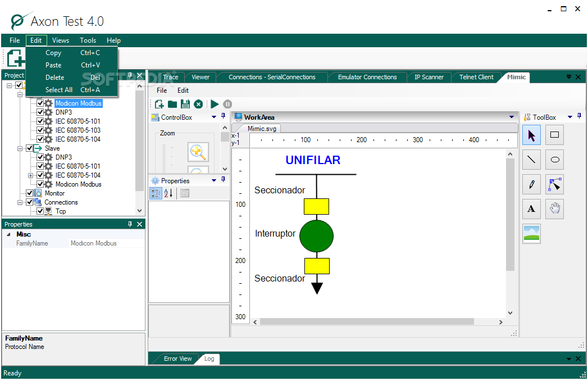588x381 pixels.
Task: Toggle the Monitor checkbox
Action: [29, 193]
